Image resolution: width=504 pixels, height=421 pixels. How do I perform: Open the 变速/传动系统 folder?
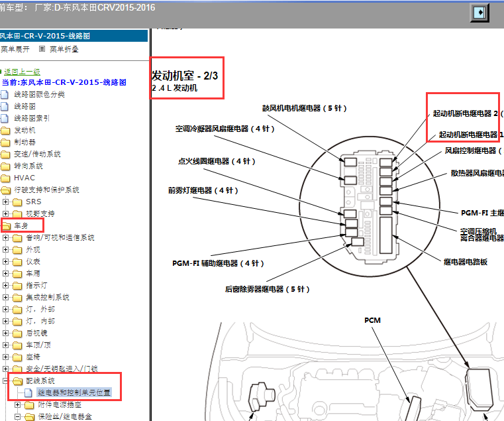click(37, 154)
